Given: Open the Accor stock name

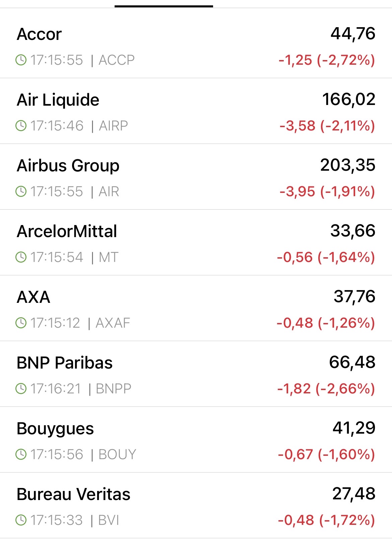Looking at the screenshot, I should tap(39, 34).
